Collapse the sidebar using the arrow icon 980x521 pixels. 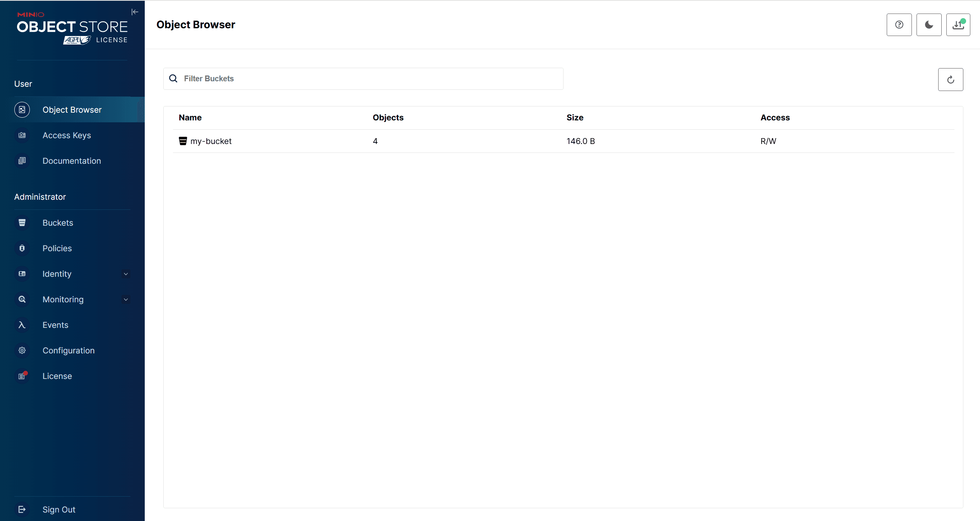point(135,12)
